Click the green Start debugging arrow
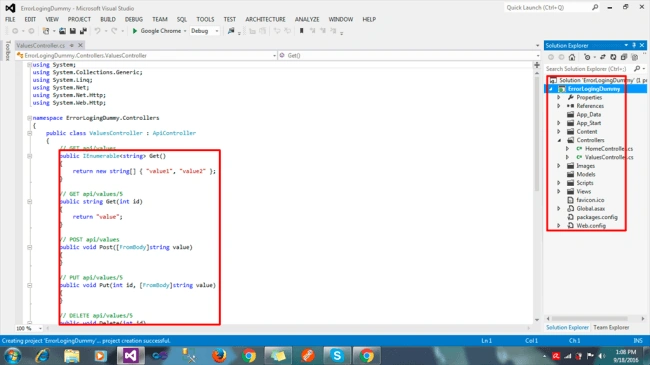The width and height of the screenshot is (650, 365). tap(135, 31)
